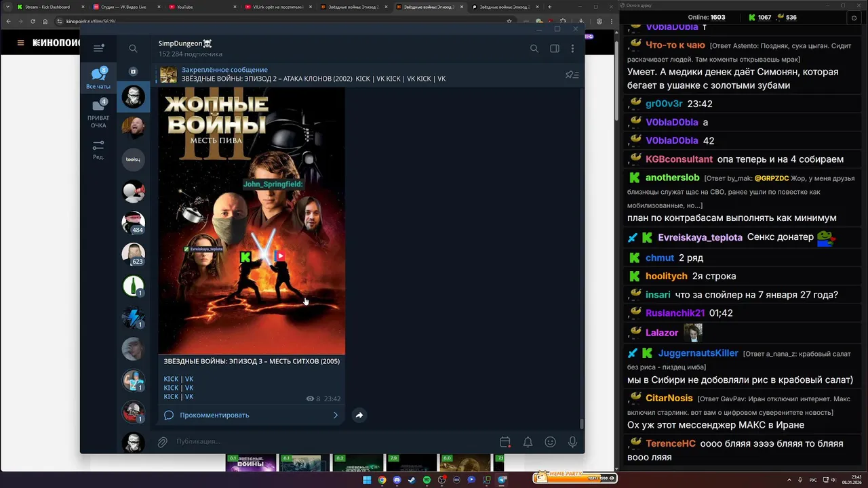Click username 'Evreiskaya_teplota' in stream chat
The height and width of the screenshot is (488, 868).
click(x=700, y=237)
